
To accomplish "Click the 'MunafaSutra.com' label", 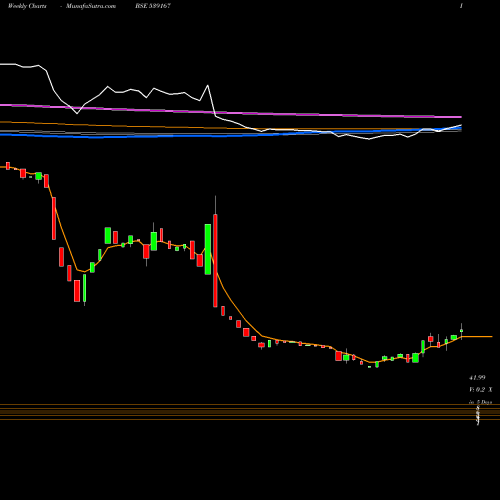I will [x=91, y=6].
